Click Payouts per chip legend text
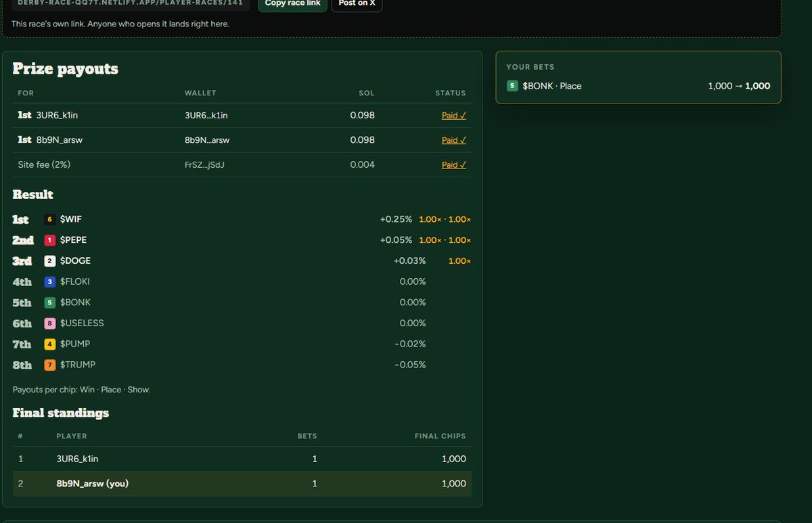The height and width of the screenshot is (523, 812). click(x=82, y=390)
